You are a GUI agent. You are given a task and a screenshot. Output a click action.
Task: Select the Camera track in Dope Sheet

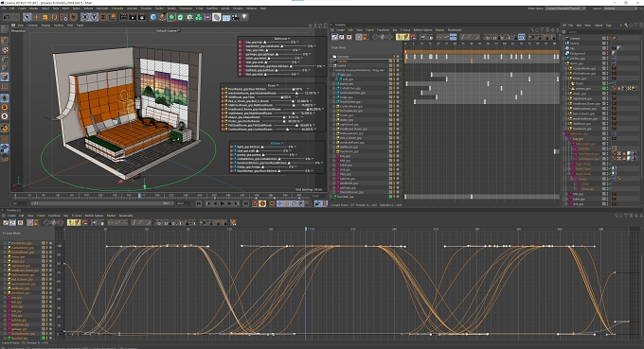342,61
